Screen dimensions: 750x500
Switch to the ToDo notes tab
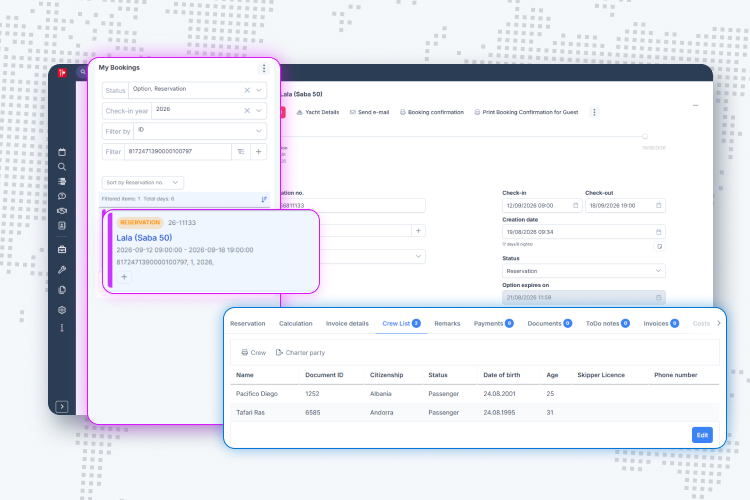point(607,323)
